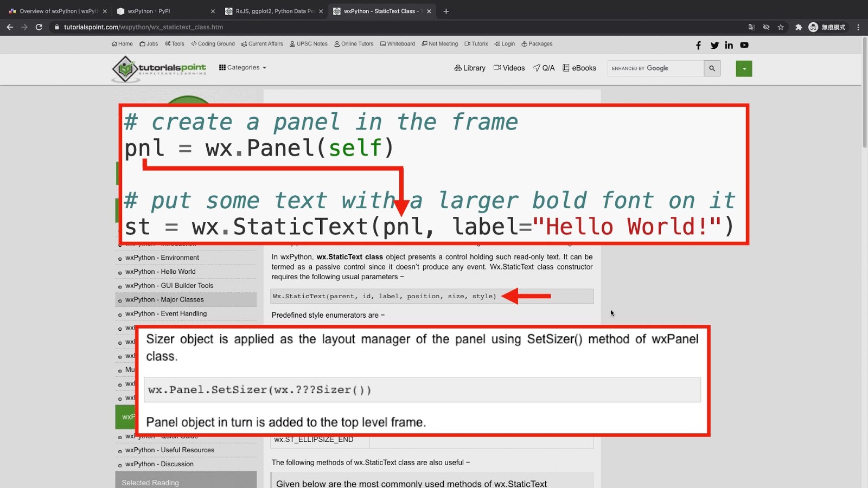Click the Login link

505,44
